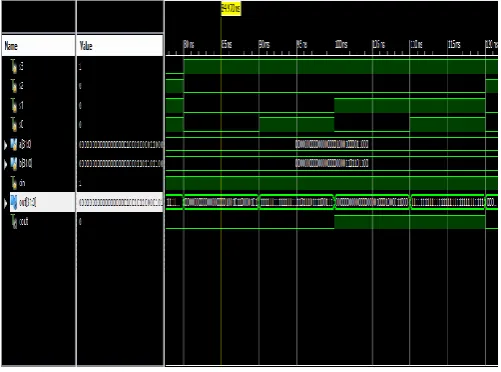Select the s3 signal name
501x372 pixels.
click(21, 66)
